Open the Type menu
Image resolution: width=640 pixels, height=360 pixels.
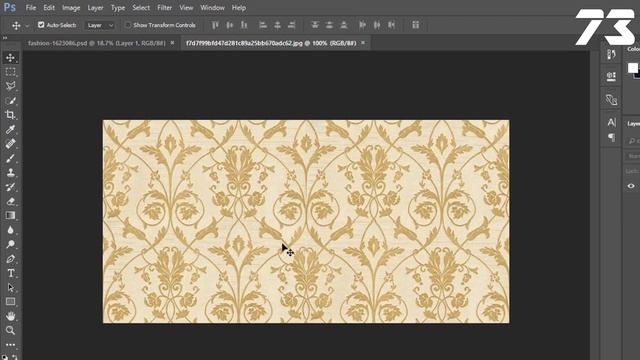(118, 7)
